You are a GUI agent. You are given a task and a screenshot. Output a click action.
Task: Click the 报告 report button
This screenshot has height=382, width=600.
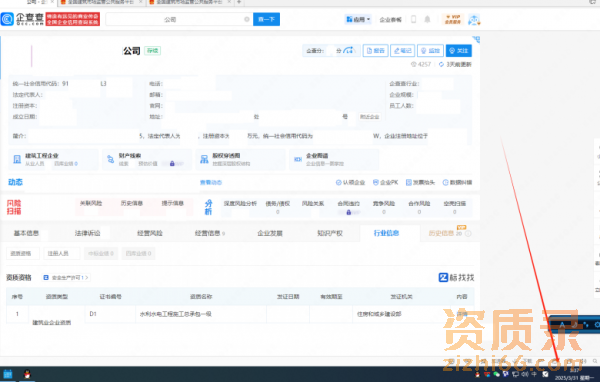(x=375, y=51)
